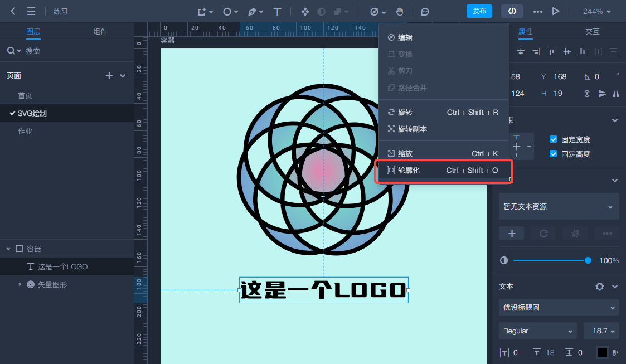Disable the 固定高度 checkbox

click(x=554, y=154)
